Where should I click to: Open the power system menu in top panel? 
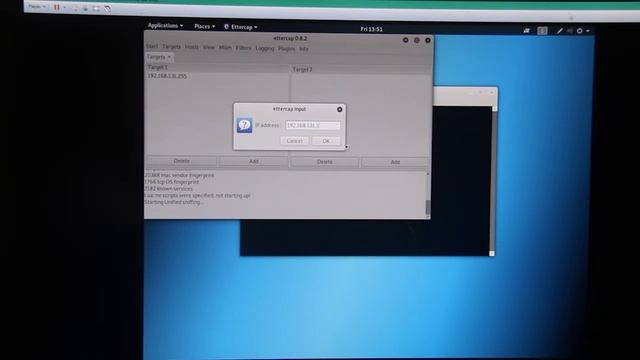580,31
